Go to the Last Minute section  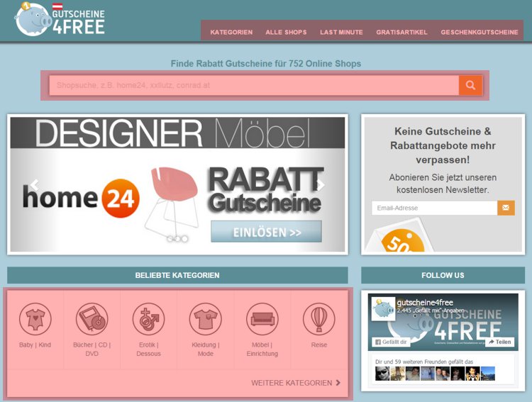341,32
